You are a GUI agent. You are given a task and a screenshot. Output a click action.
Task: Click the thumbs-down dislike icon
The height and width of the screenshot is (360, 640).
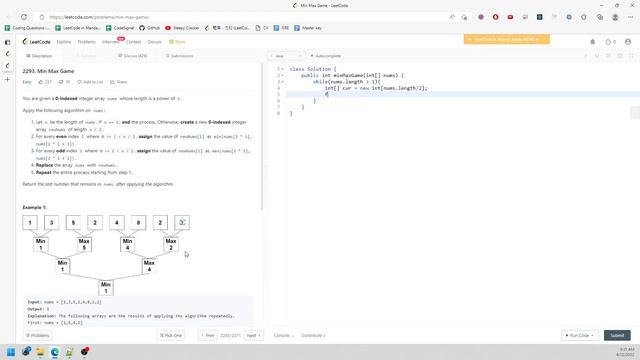tap(61, 82)
